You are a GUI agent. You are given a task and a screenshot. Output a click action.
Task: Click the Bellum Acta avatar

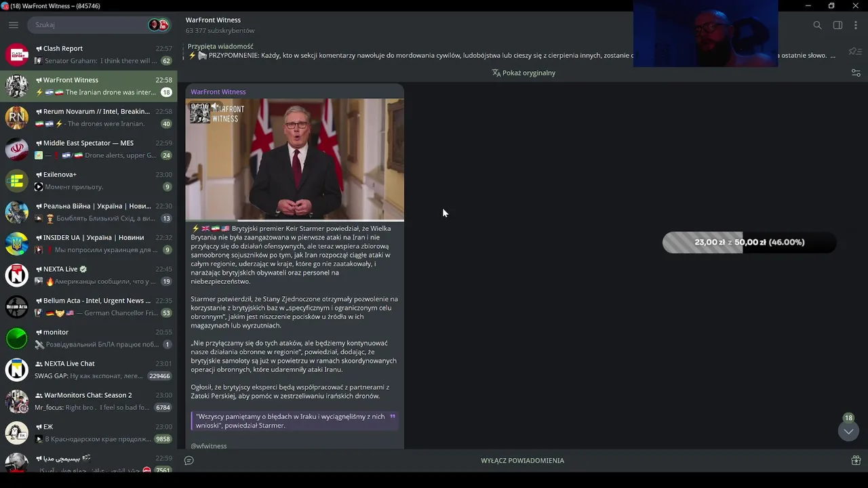[17, 307]
